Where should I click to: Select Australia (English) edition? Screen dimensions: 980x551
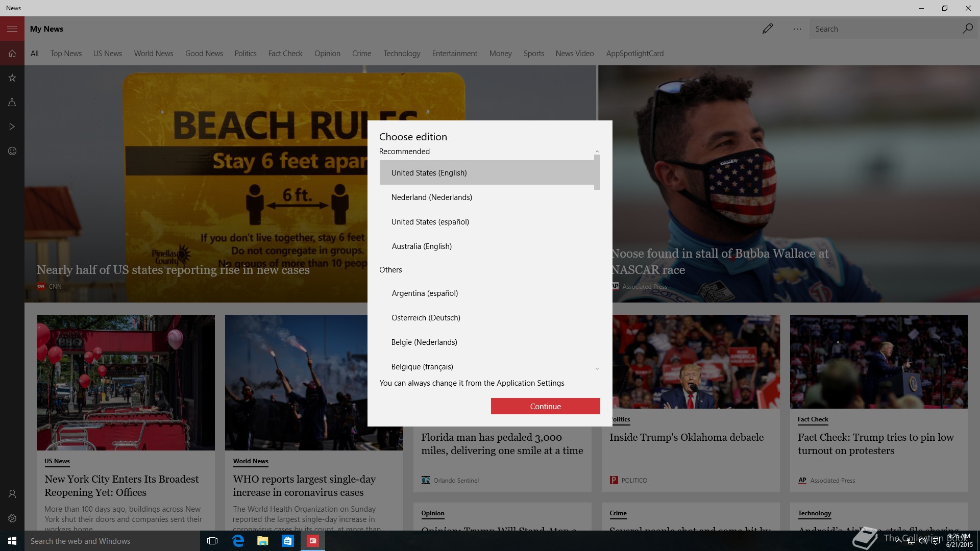[x=487, y=246]
